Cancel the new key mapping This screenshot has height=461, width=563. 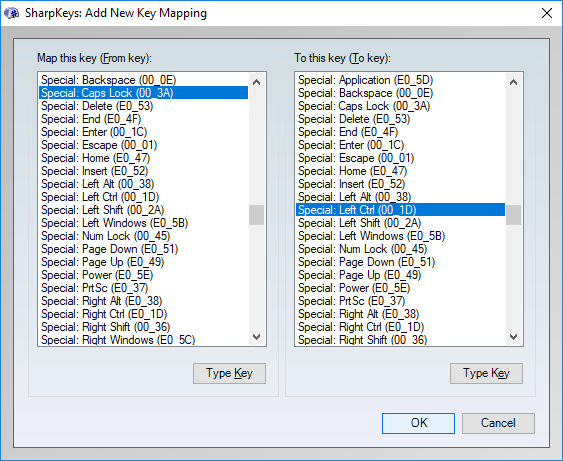(x=498, y=423)
